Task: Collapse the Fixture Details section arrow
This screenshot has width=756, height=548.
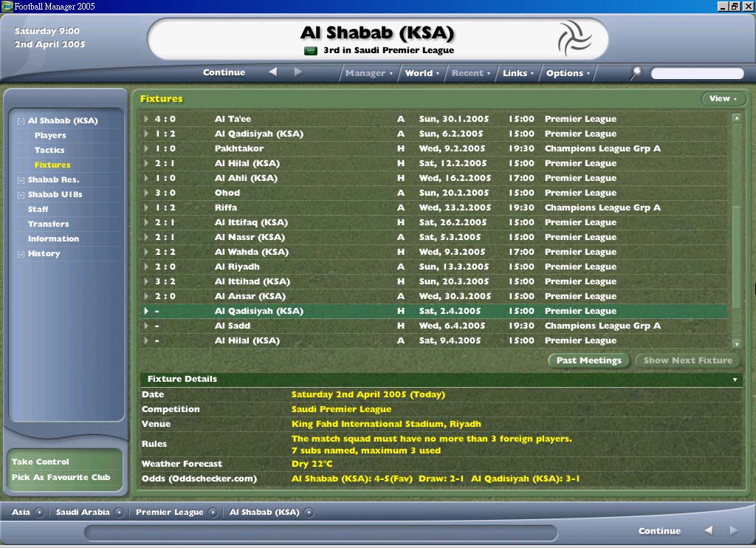Action: tap(735, 380)
